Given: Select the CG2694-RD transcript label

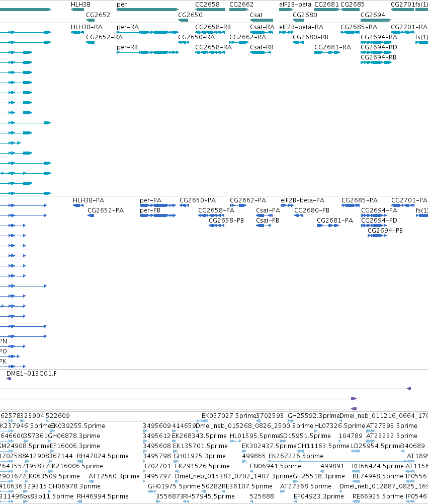Looking at the screenshot, I should 379,47.
